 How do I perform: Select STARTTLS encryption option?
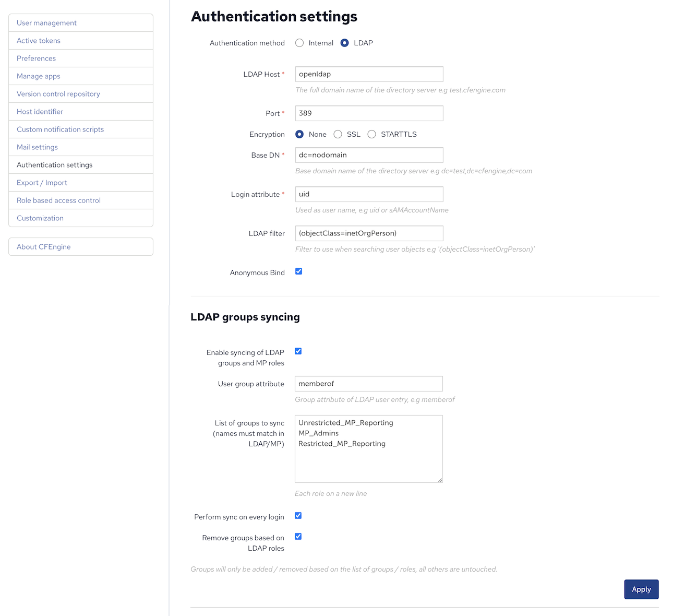click(372, 134)
